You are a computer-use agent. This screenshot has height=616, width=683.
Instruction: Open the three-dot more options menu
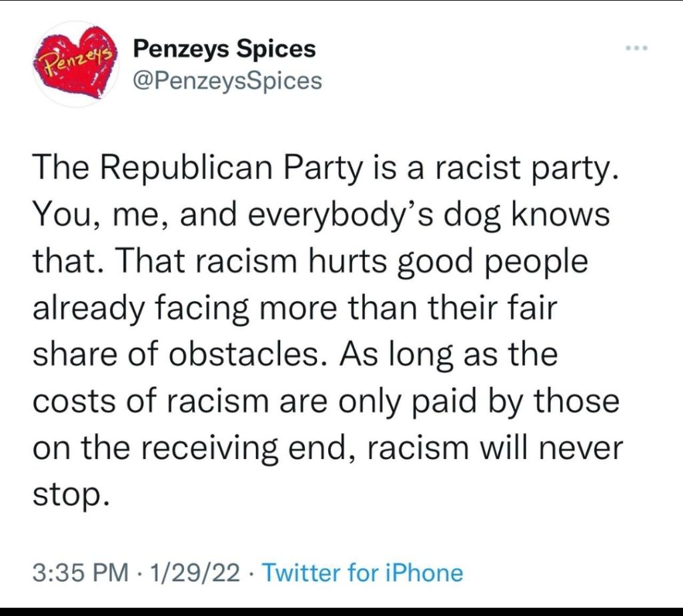[637, 49]
